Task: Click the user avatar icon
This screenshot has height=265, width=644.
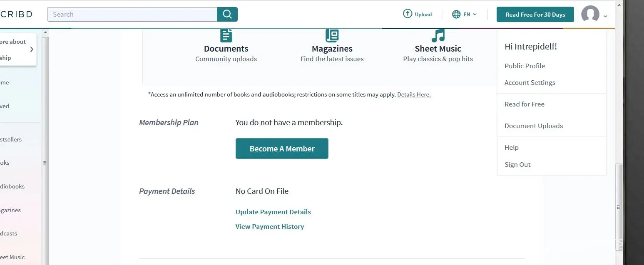Action: click(x=590, y=14)
